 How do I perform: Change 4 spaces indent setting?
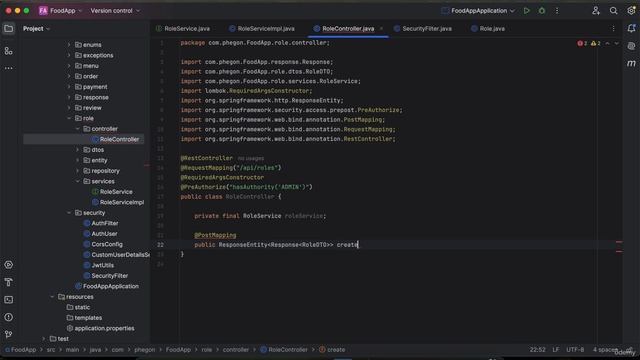pos(605,350)
